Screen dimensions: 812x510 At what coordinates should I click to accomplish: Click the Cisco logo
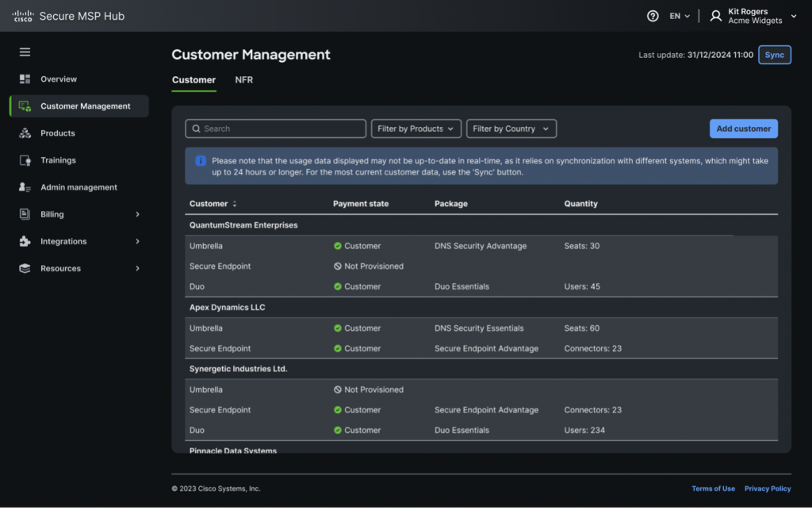tap(22, 16)
